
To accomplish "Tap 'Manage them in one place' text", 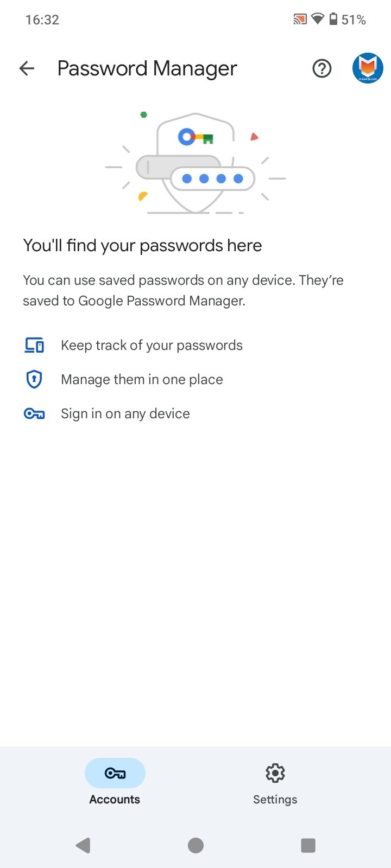I will [x=142, y=380].
